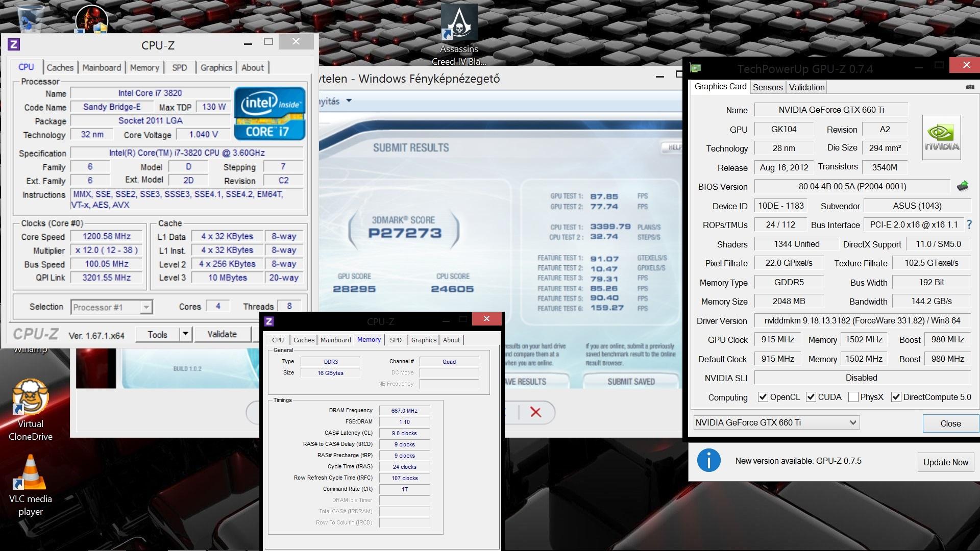
Task: Click the Intel Core i7 logo in CPU-Z
Action: (x=269, y=114)
